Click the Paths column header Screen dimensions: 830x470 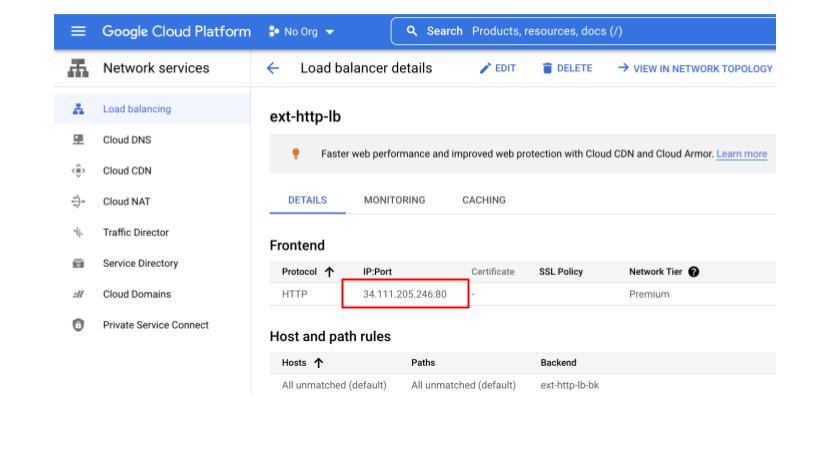click(423, 363)
